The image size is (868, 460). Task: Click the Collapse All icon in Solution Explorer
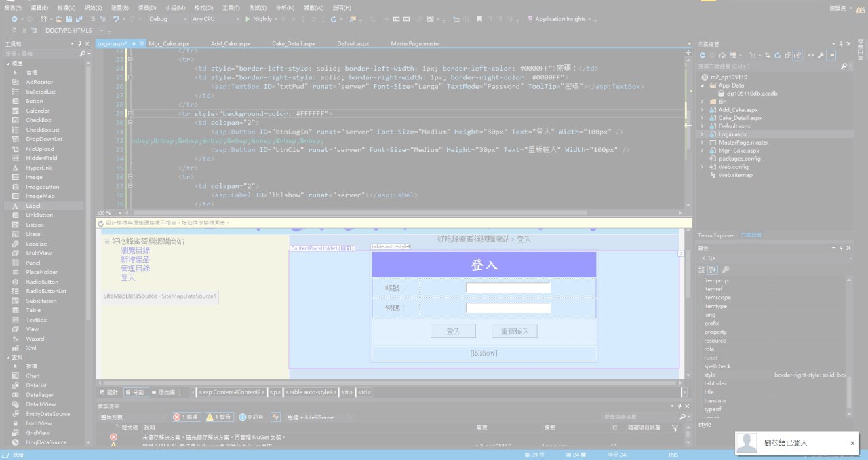click(x=787, y=55)
